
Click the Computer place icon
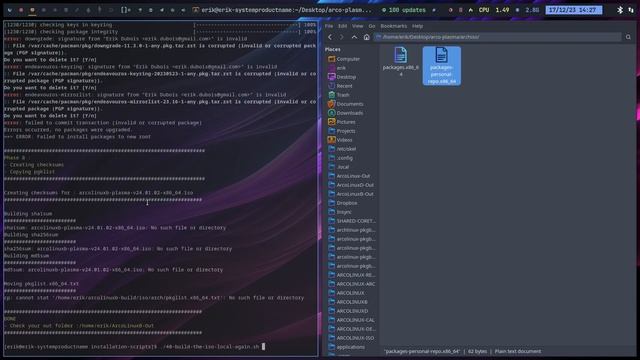[331, 59]
